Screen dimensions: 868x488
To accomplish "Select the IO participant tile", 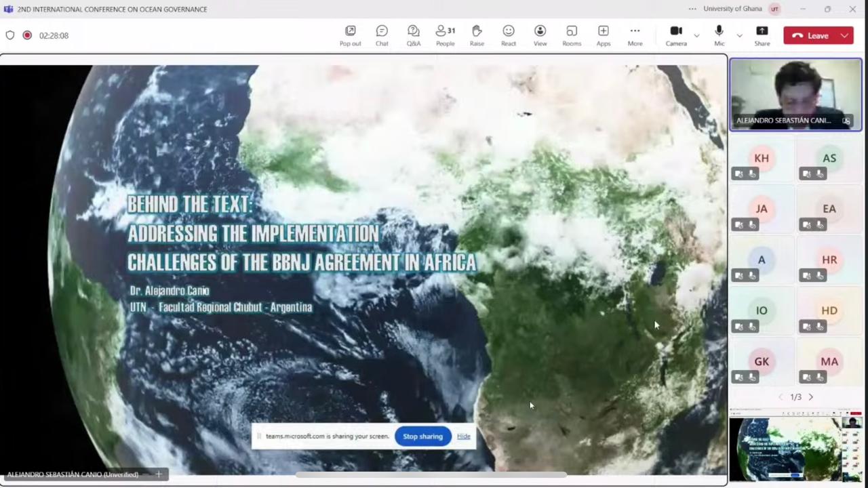I will coord(762,311).
